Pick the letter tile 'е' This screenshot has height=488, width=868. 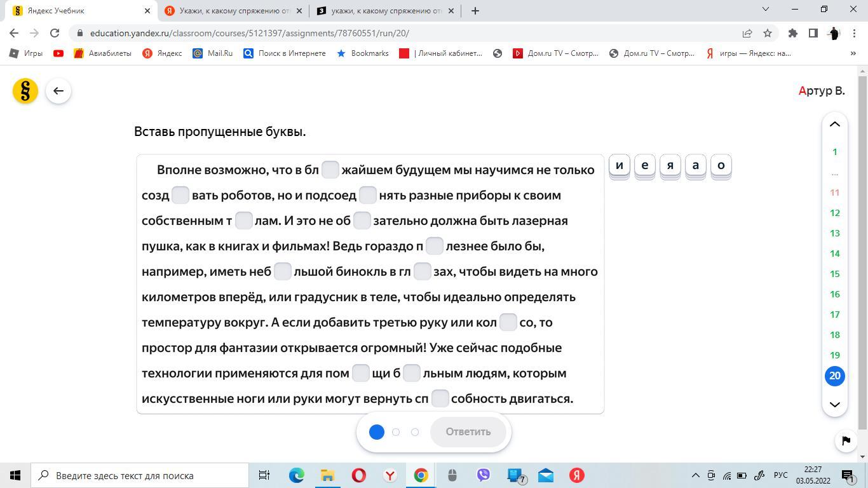[x=645, y=165]
